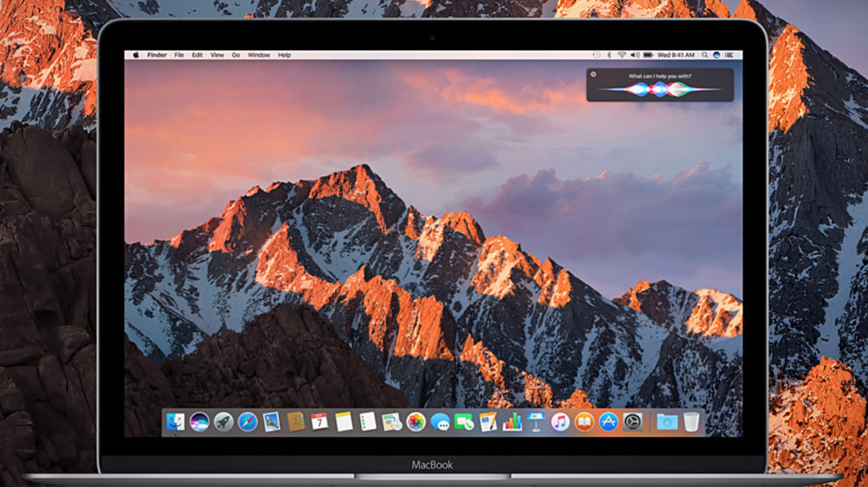Open iTunes in the dock

pos(560,422)
